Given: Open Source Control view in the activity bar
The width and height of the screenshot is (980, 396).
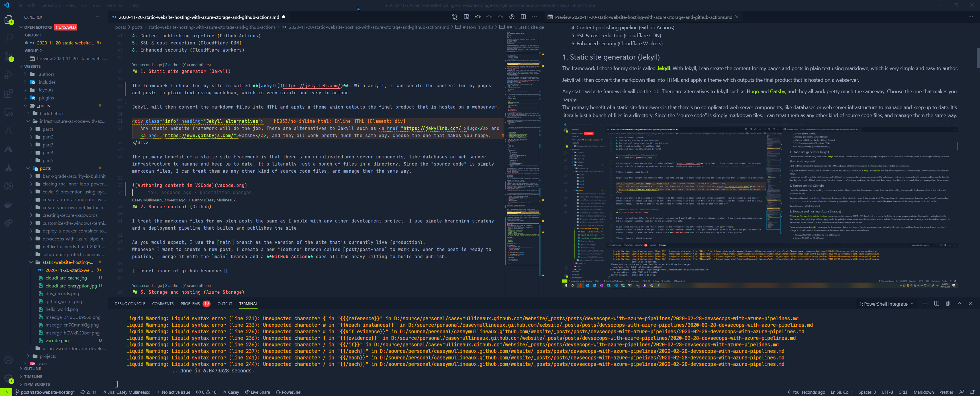Looking at the screenshot, I should click(x=8, y=57).
